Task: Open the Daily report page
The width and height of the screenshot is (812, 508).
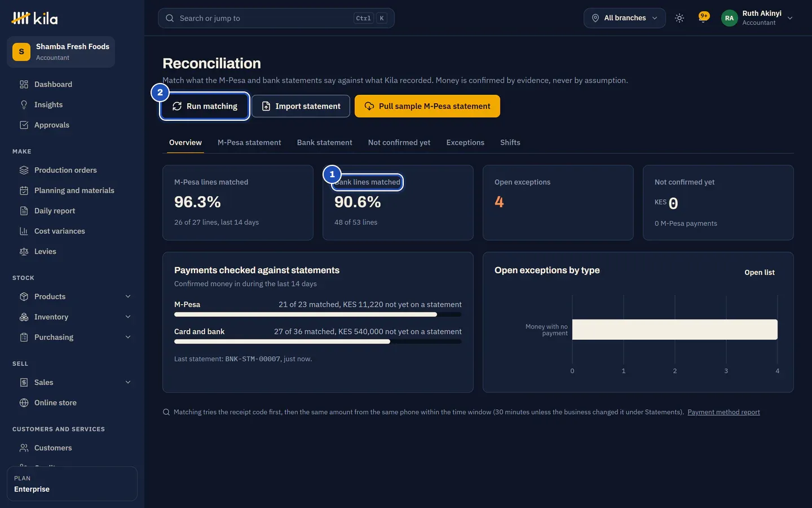Action: tap(72, 211)
